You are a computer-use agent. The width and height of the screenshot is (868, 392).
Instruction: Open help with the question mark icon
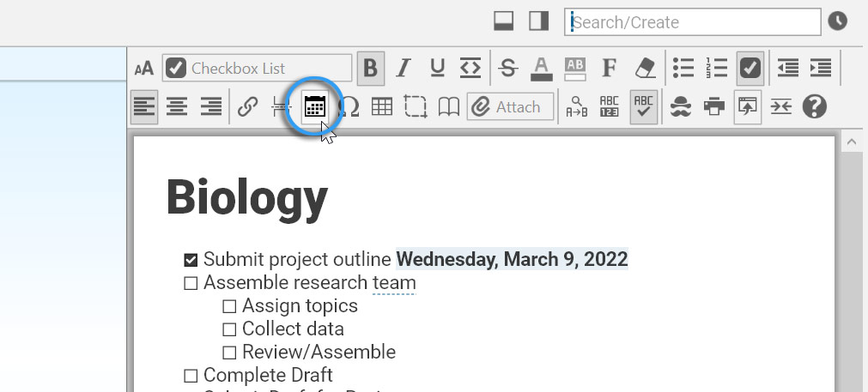814,107
